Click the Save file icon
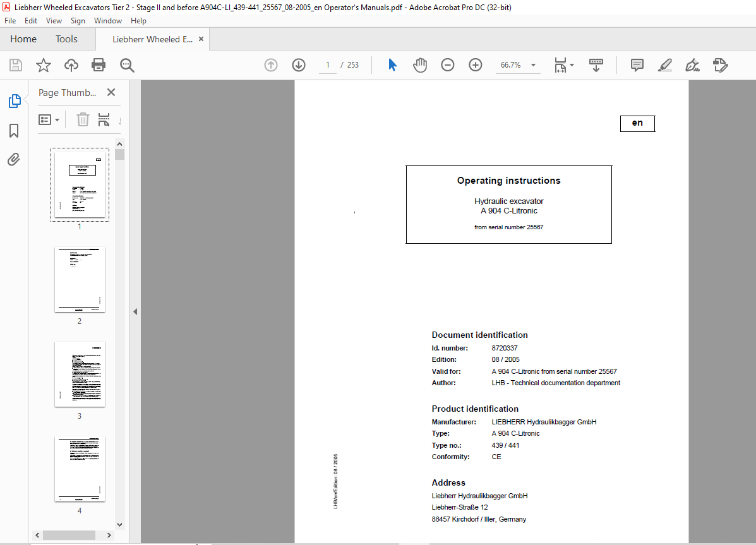The image size is (756, 545). pos(16,65)
